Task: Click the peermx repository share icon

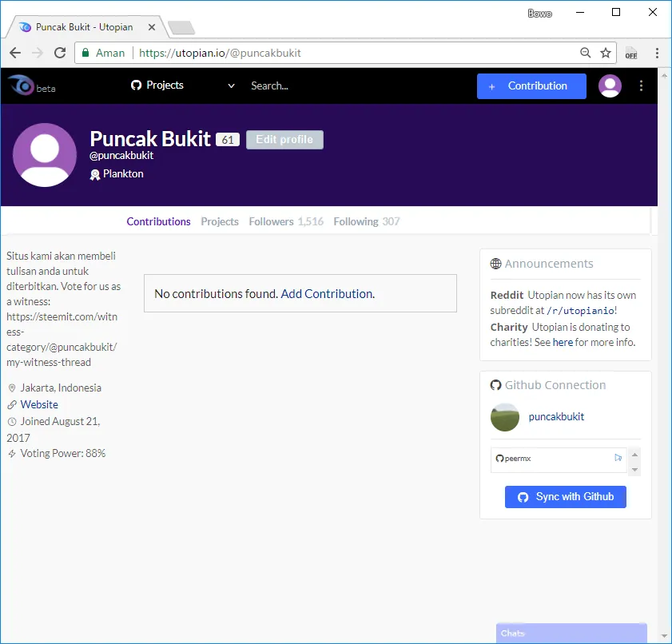Action: click(x=618, y=458)
